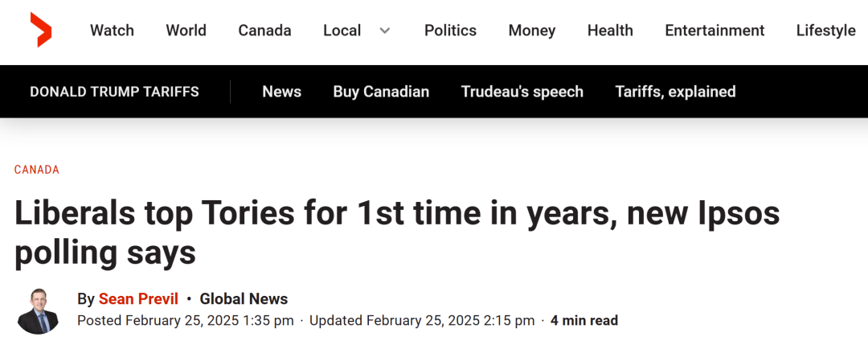Select the News tab in black bar
The width and height of the screenshot is (868, 337).
coord(282,92)
